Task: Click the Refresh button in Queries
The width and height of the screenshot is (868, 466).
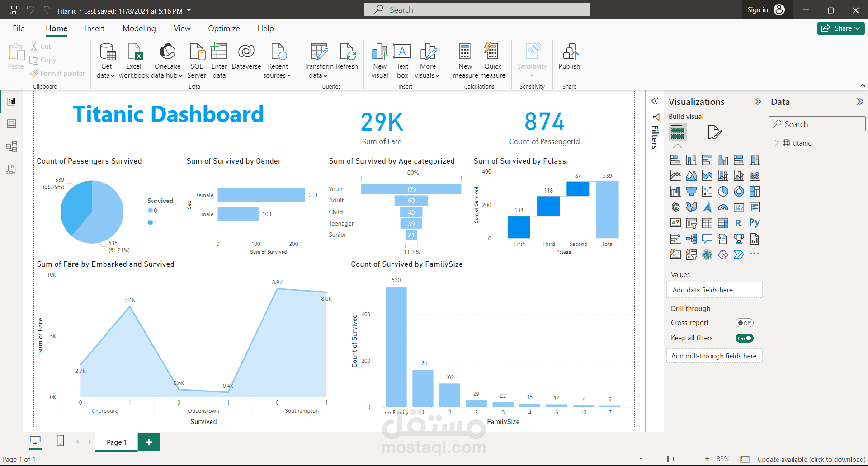Action: (x=347, y=57)
